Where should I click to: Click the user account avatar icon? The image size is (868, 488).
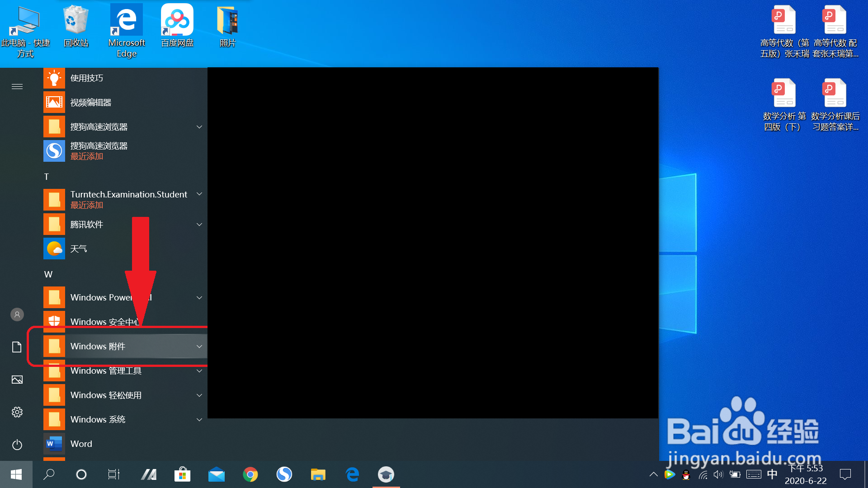click(17, 314)
